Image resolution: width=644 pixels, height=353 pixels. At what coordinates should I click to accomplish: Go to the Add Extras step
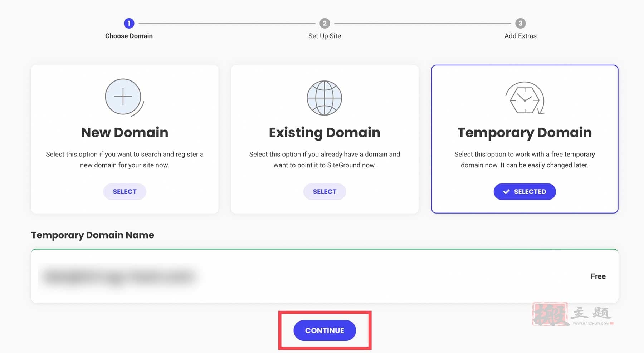pos(520,36)
